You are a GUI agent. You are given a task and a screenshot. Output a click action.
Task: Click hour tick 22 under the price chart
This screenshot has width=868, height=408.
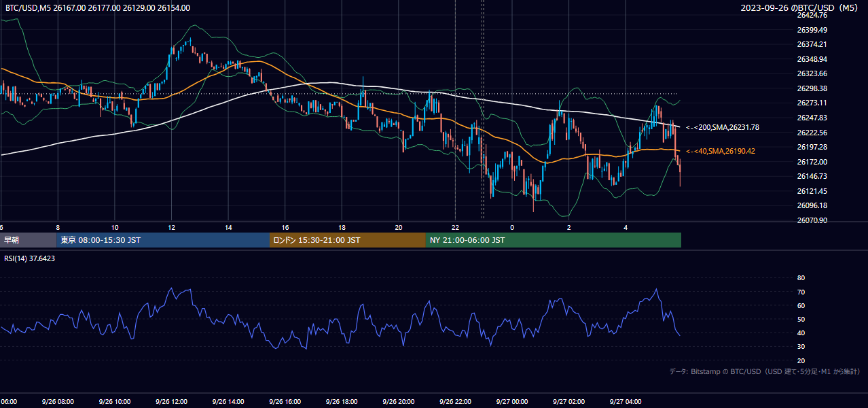click(x=455, y=227)
